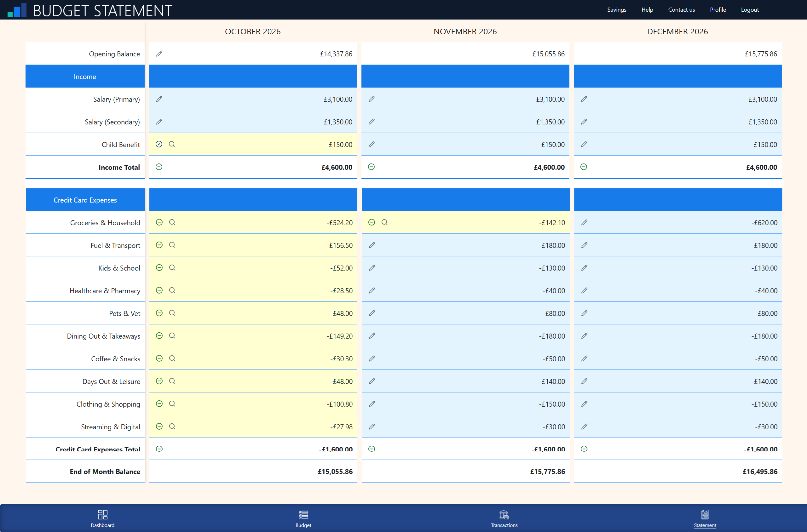The image size is (807, 532).
Task: Edit November Dining Out & Takeaways amount
Action: coord(372,336)
